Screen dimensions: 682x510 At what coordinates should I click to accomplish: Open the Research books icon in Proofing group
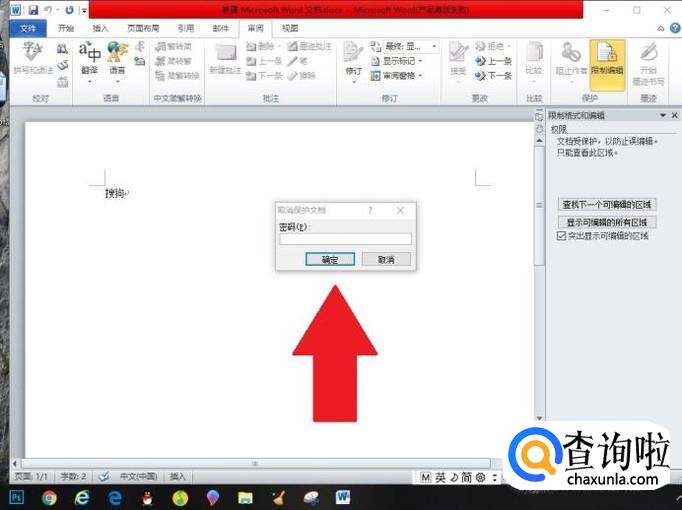[62, 49]
